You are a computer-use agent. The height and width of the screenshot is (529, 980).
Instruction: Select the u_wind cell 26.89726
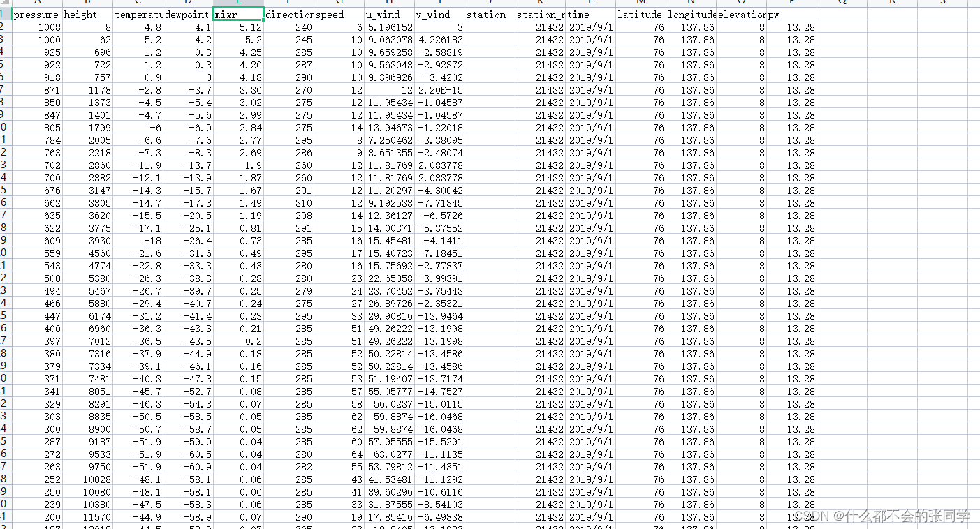(x=389, y=304)
